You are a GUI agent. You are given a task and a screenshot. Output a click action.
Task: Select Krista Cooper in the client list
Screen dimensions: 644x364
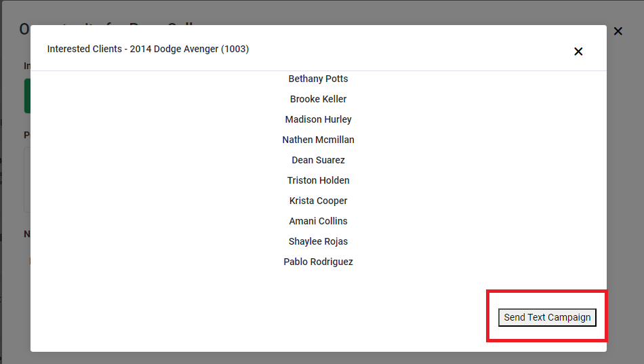click(x=318, y=201)
